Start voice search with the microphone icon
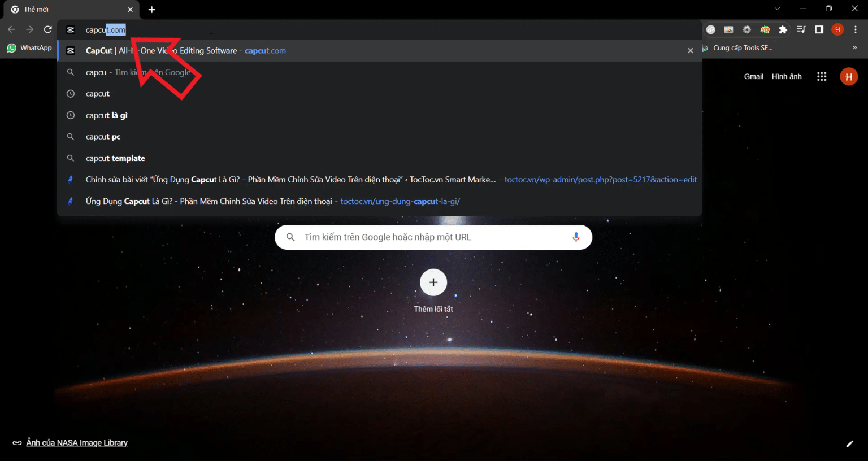868x461 pixels. click(x=576, y=237)
